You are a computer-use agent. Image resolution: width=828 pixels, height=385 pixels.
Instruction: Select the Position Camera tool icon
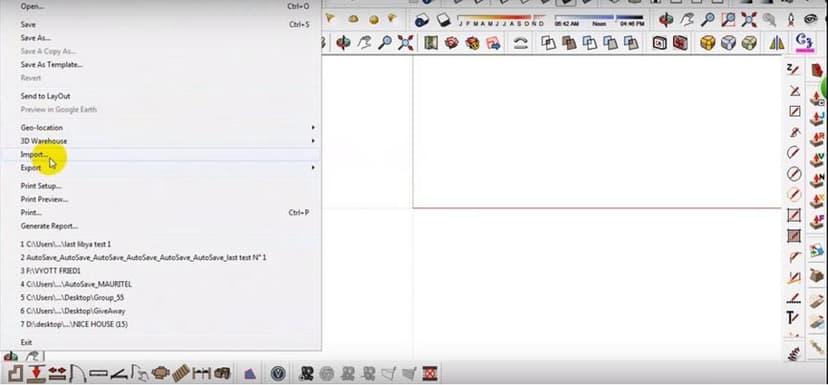(791, 20)
